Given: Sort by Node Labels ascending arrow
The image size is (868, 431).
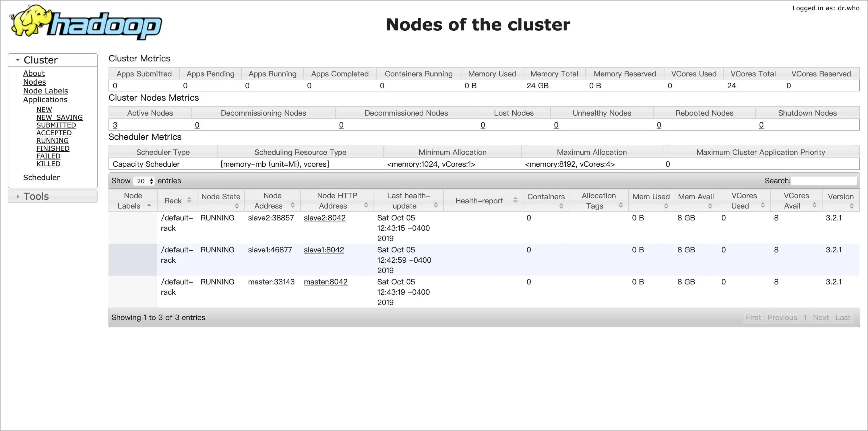Looking at the screenshot, I should [149, 205].
